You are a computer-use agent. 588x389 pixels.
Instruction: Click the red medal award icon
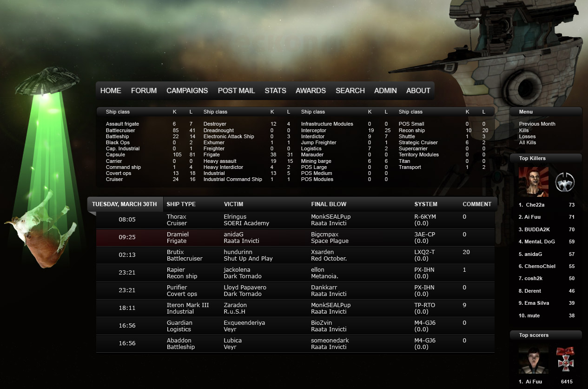click(565, 359)
